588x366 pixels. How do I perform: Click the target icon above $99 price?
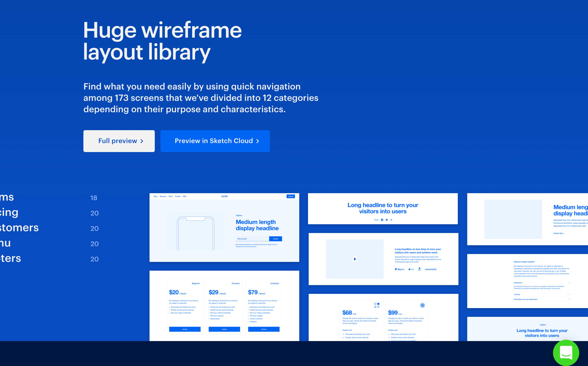pyautogui.click(x=422, y=305)
